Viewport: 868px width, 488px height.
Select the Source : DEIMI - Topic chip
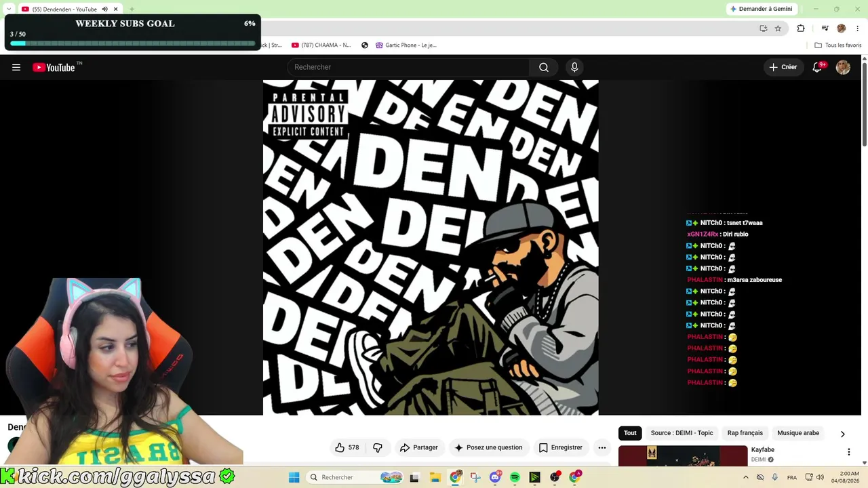(x=682, y=433)
